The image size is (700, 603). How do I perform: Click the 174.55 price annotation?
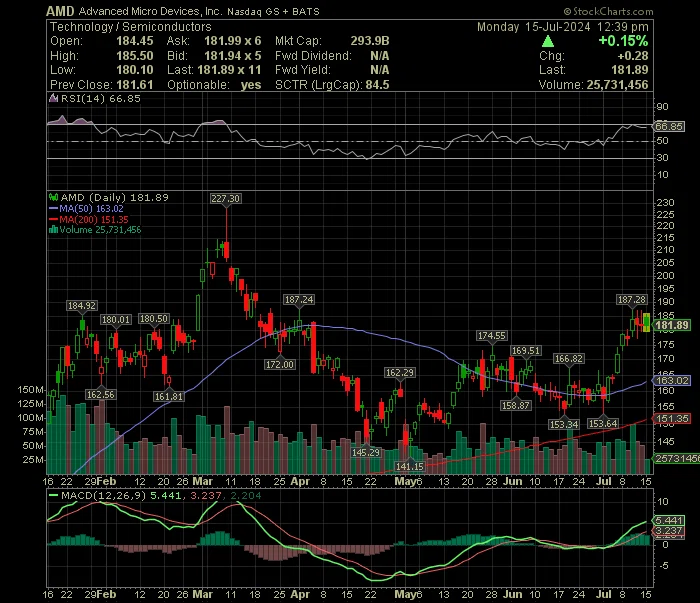coord(492,336)
